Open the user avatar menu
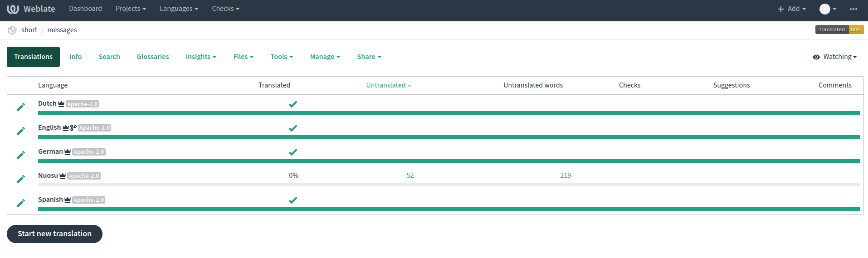Viewport: 868px width, 258px height. point(828,9)
